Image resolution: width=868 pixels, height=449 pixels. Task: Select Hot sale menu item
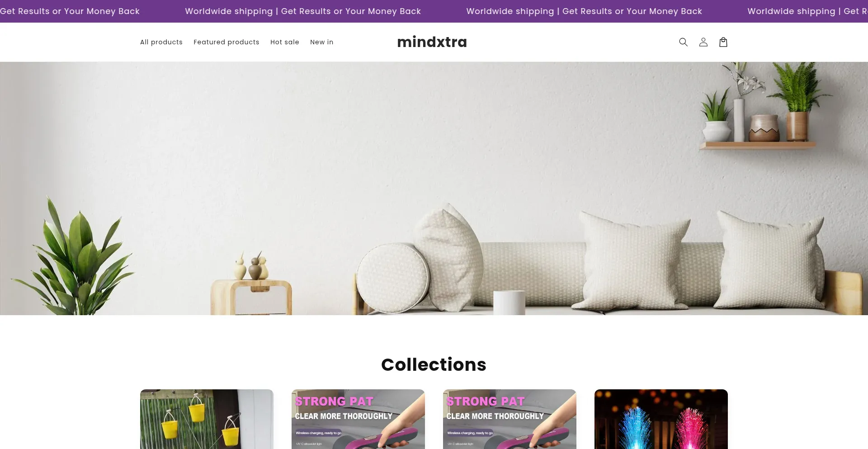pos(285,42)
